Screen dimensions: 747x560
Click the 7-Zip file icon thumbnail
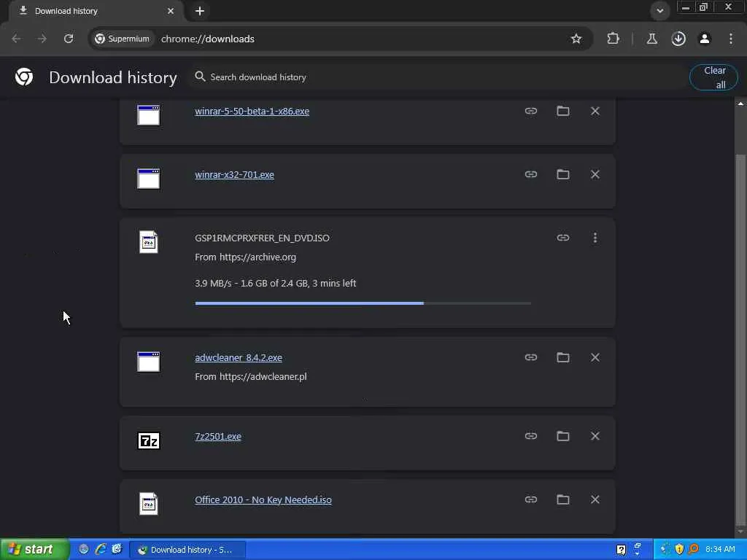(149, 440)
